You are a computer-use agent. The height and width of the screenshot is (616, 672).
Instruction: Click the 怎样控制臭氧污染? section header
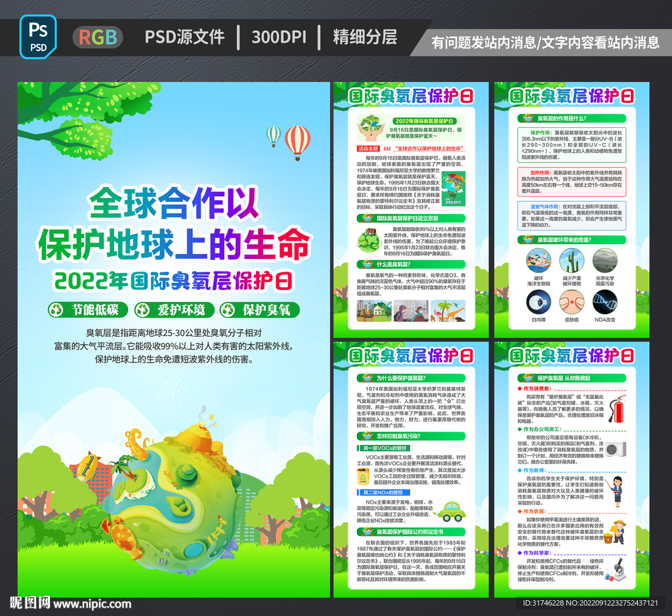[x=411, y=436]
